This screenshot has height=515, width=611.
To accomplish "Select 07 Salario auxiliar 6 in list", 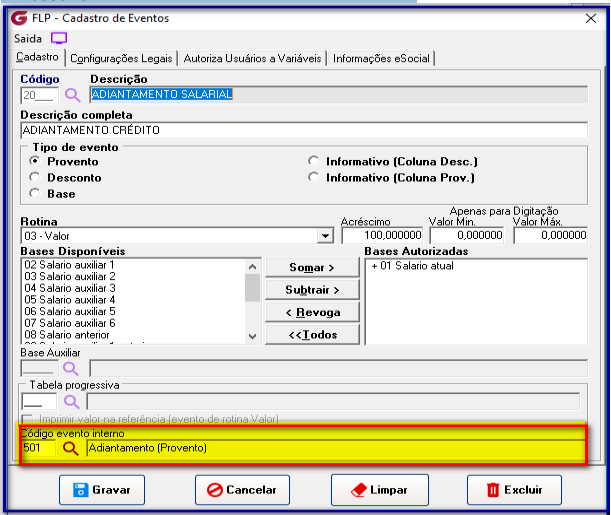I will [x=133, y=323].
